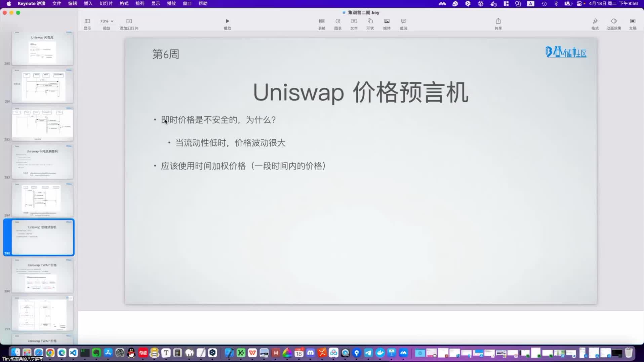This screenshot has width=644, height=362.
Task: Select slide 294 thumbnail
Action: coord(42,200)
